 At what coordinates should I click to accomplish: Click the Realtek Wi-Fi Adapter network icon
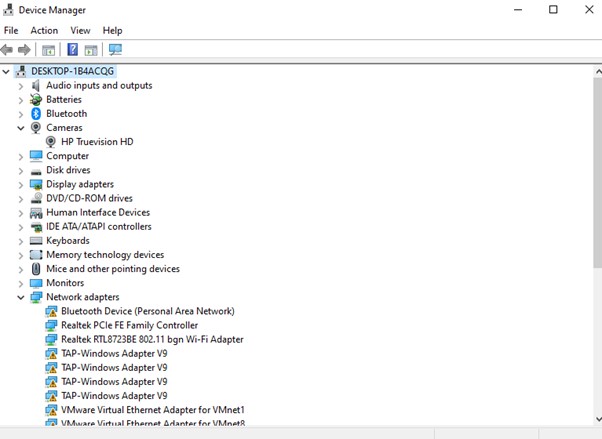pyautogui.click(x=51, y=340)
